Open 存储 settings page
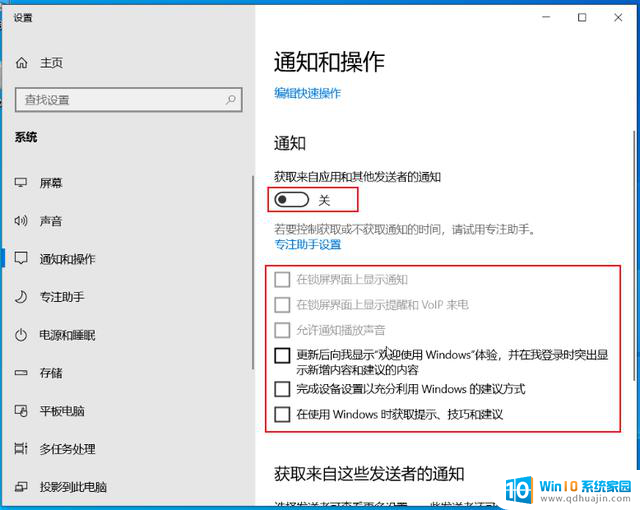The width and height of the screenshot is (640, 510). coord(51,373)
